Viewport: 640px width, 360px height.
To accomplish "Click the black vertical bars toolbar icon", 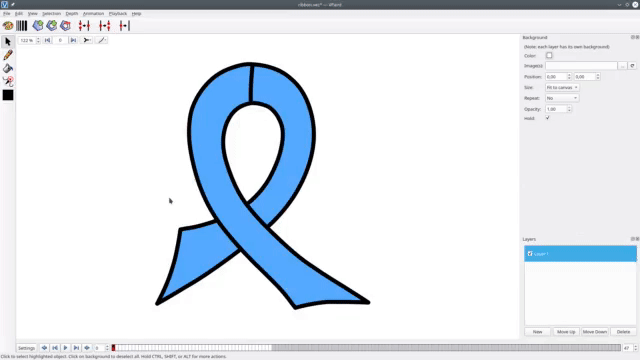I will click(22, 26).
